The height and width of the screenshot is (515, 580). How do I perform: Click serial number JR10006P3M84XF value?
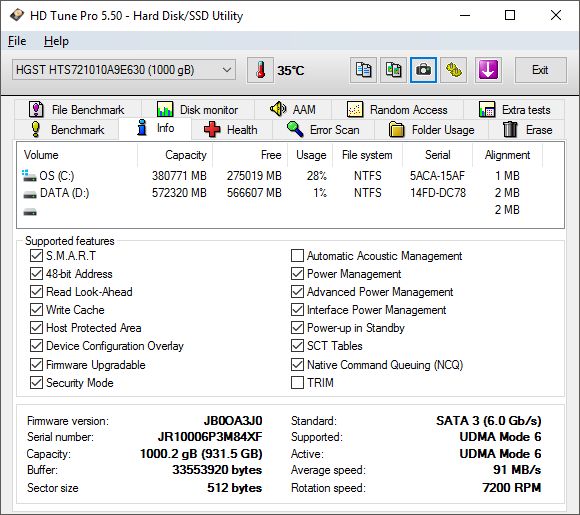click(x=210, y=437)
